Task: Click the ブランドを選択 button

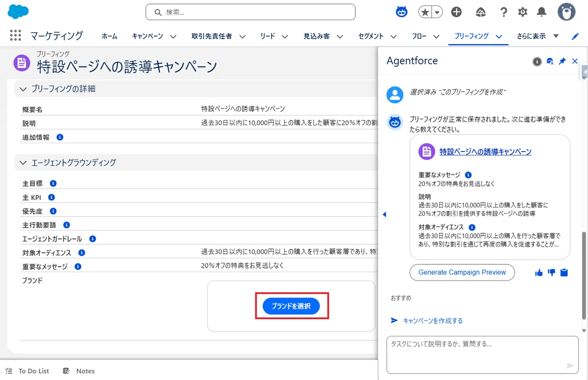Action: 291,306
